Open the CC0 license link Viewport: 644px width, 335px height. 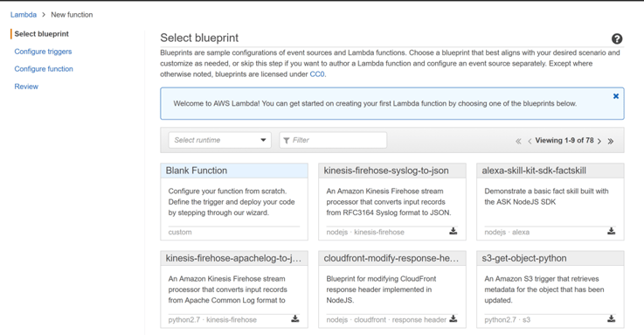coord(317,74)
